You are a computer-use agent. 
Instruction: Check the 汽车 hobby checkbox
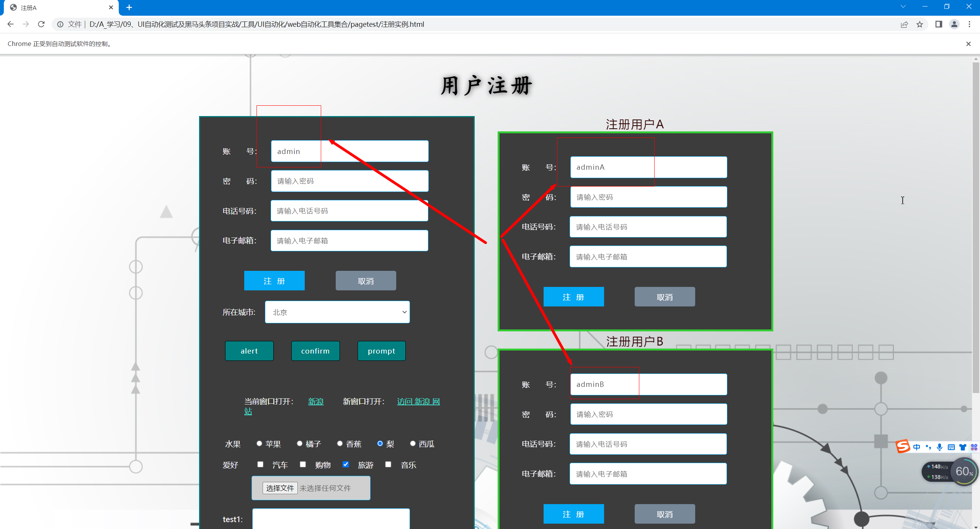260,464
